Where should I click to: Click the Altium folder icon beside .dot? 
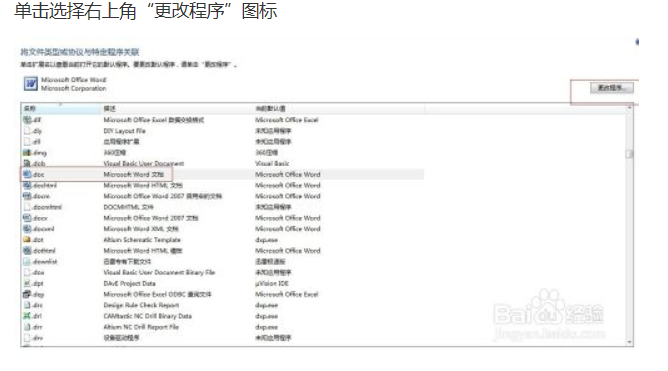click(x=27, y=240)
